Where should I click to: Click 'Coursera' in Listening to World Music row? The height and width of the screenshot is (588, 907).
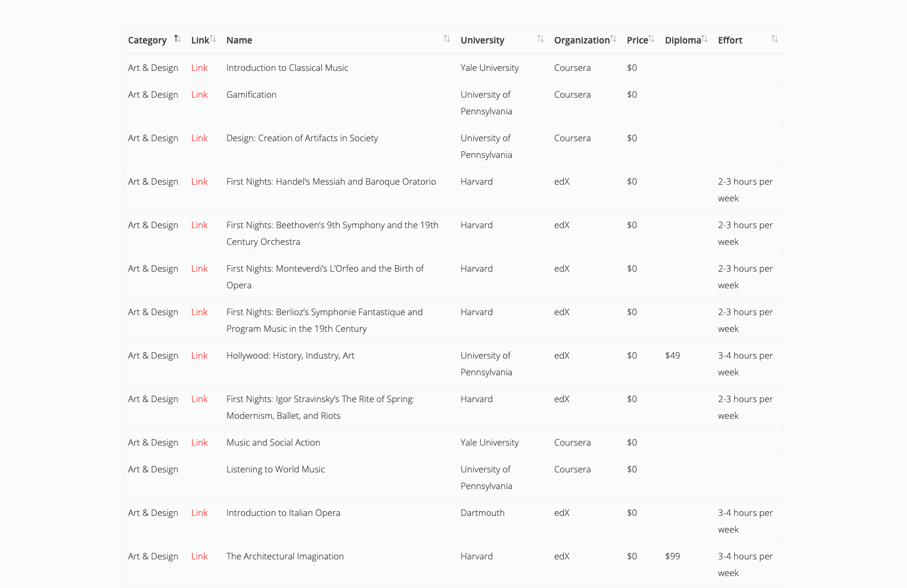(572, 469)
